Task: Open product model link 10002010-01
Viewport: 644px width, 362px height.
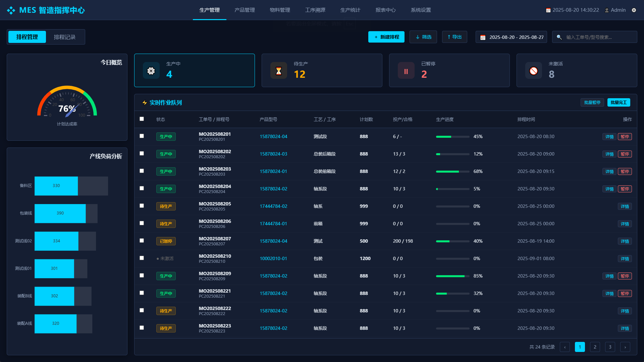Action: coord(273,258)
